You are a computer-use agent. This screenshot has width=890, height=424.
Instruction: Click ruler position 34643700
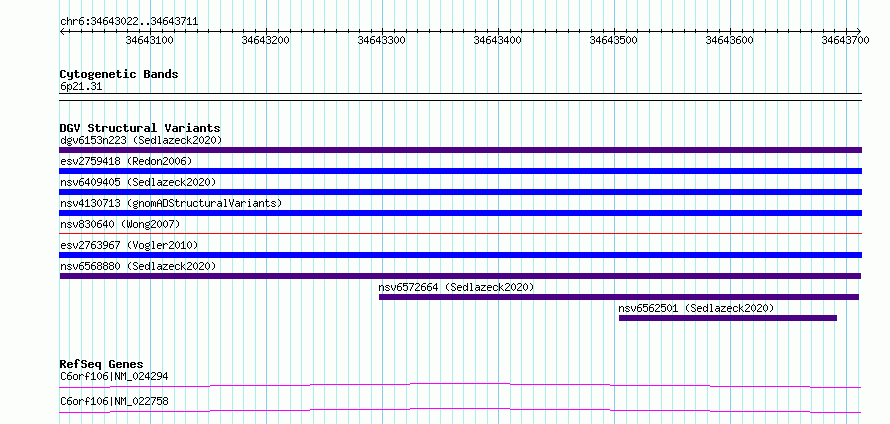click(846, 40)
